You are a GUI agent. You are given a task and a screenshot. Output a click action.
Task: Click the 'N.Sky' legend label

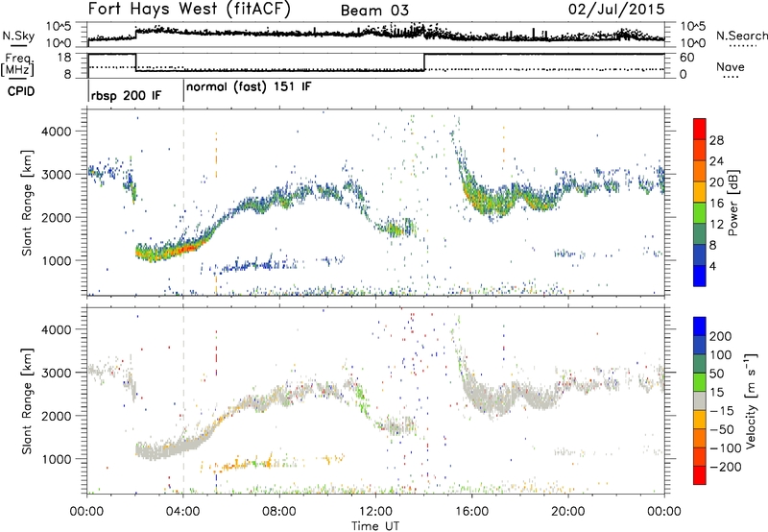18,36
